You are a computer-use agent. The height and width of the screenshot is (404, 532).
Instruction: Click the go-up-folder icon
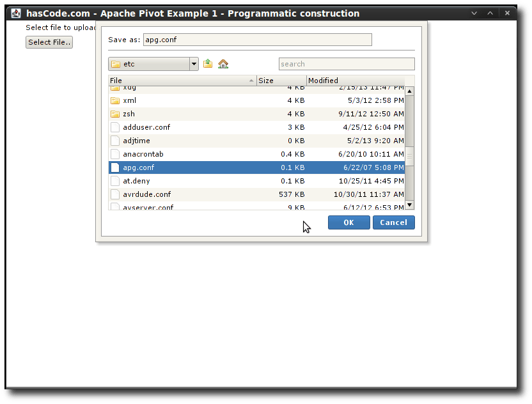click(207, 63)
